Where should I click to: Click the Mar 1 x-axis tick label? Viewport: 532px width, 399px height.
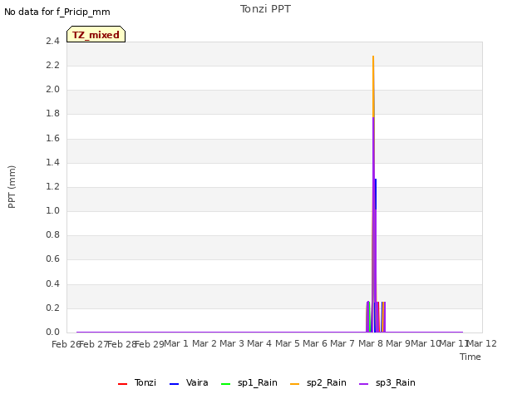[176, 343]
